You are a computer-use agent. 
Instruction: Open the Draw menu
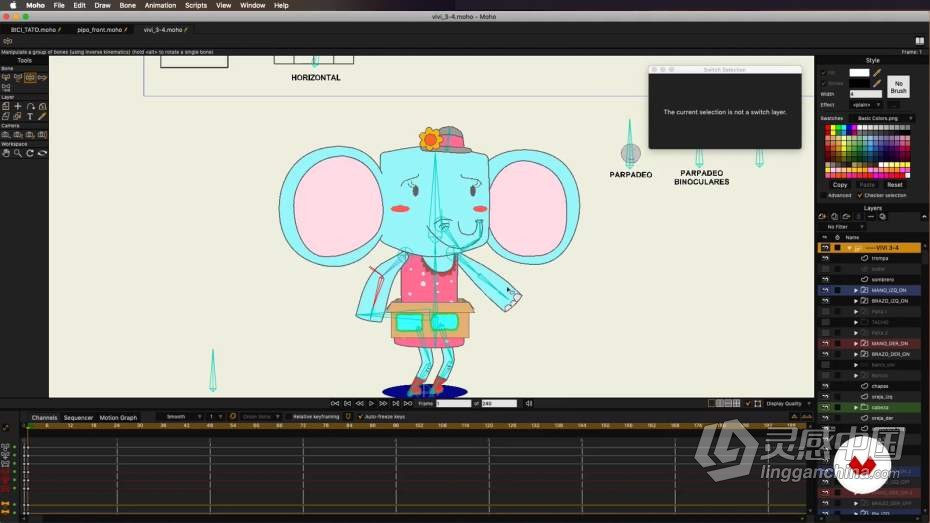(x=103, y=5)
